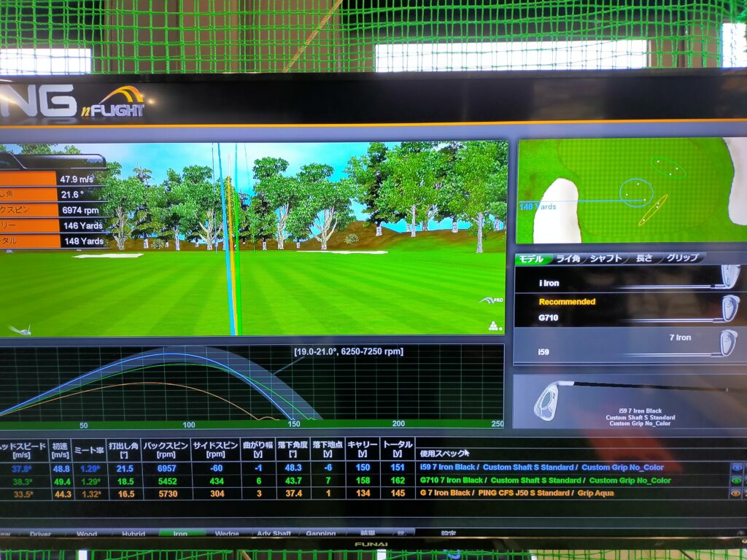Screen dimensions: 747x560
Task: Click the side spin value -60
Action: [x=216, y=469]
